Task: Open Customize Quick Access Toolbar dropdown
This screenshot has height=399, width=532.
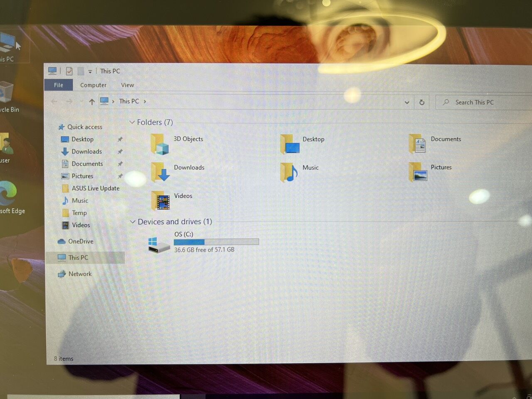Action: (x=90, y=71)
